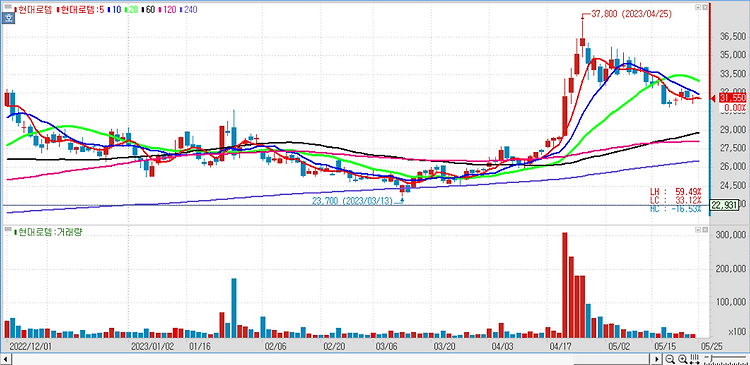Click the tall blue volume bar in January
This screenshot has width=750, height=365.
(234, 308)
